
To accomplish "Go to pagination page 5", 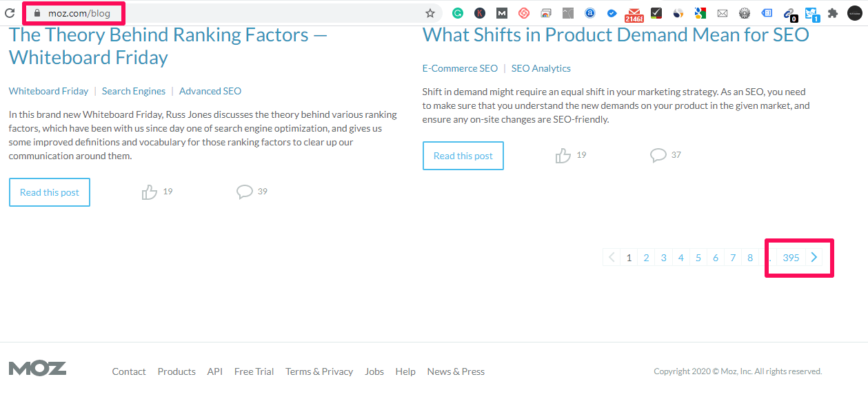I will pos(698,258).
